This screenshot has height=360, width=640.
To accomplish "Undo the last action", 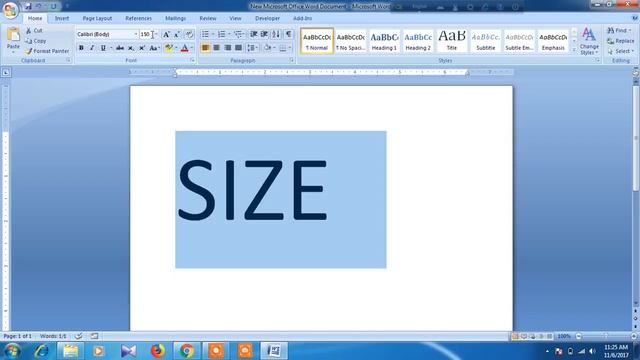I will [x=39, y=7].
